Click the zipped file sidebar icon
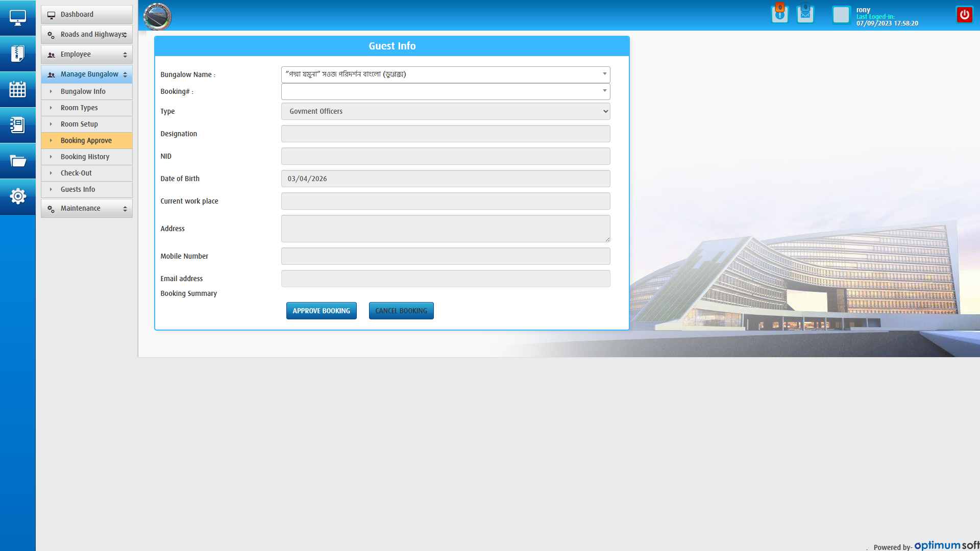The image size is (980, 551). (17, 54)
